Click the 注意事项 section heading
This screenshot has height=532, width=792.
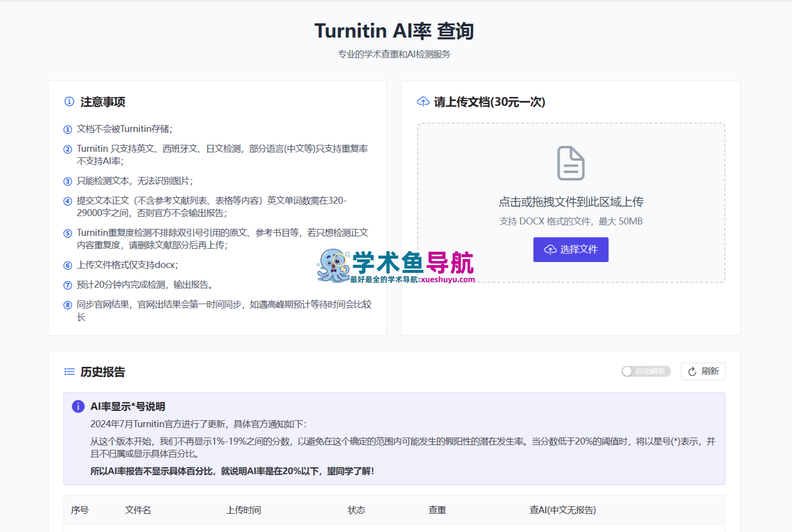click(103, 102)
